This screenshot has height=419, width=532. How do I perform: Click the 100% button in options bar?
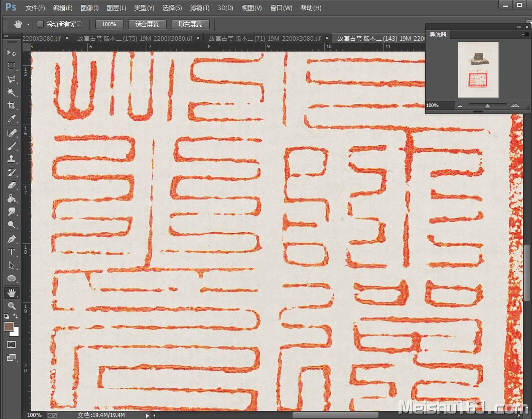109,24
